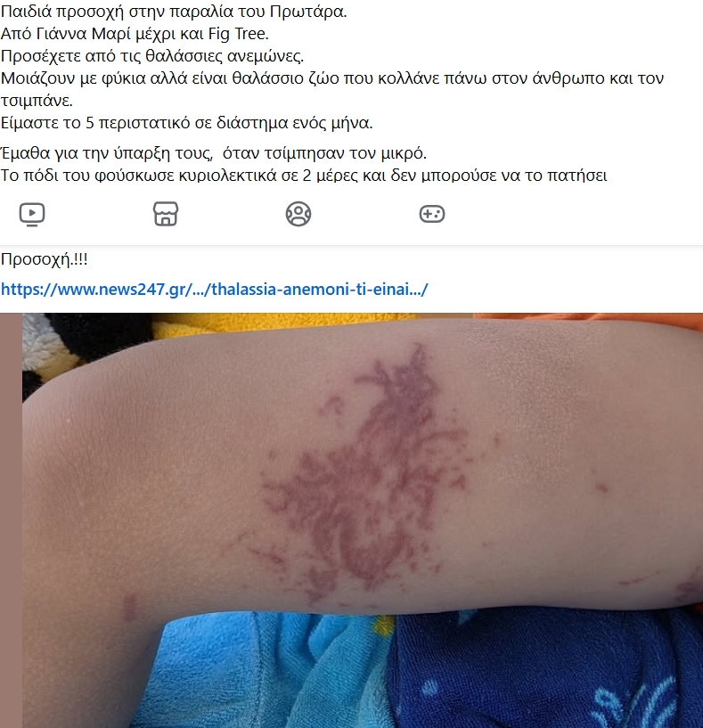Image resolution: width=703 pixels, height=728 pixels.
Task: Click the "Προσοχή.!!!" caption text
Action: [45, 259]
